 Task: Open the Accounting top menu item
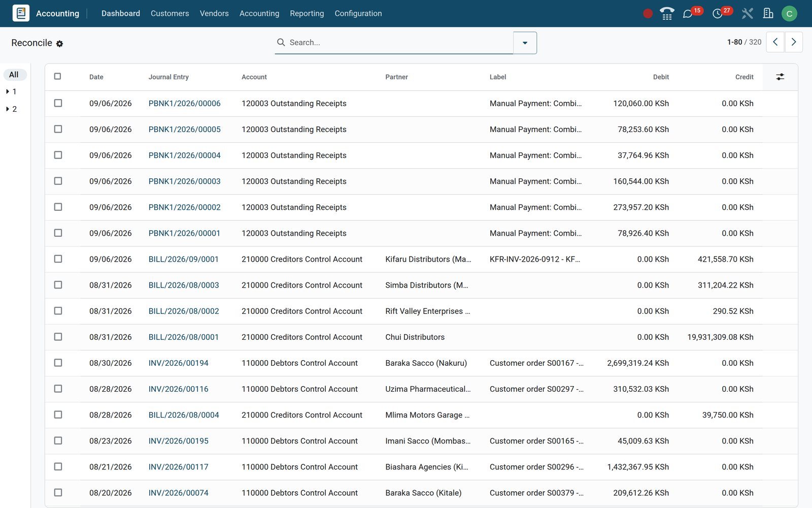pyautogui.click(x=259, y=14)
